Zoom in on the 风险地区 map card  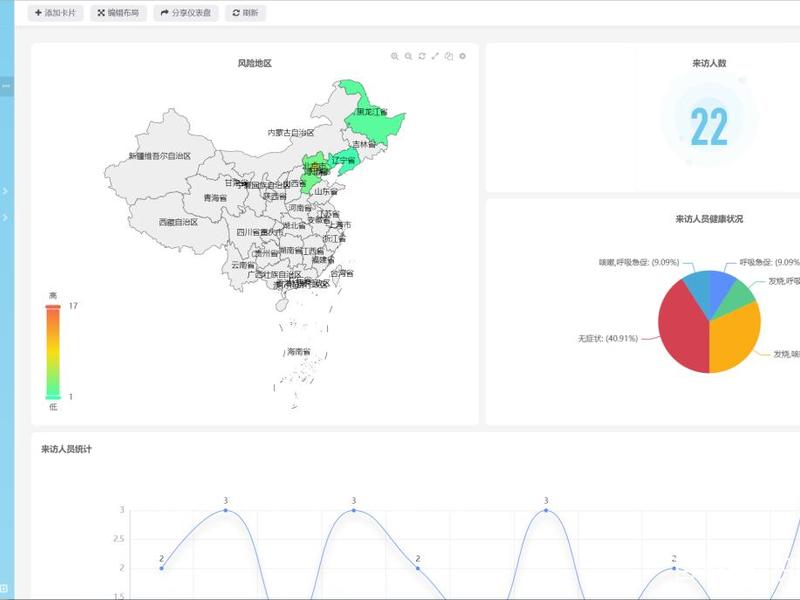point(394,56)
